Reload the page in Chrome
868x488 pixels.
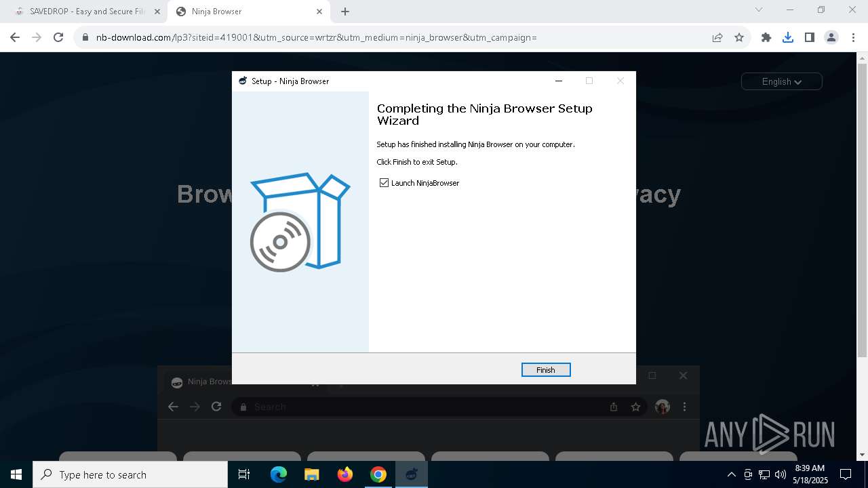pos(58,37)
